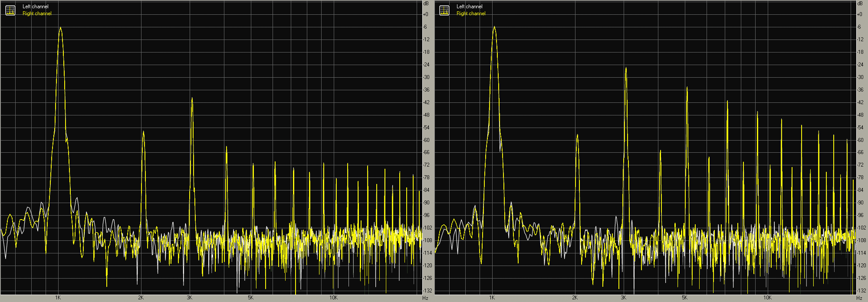Click the 2K frequency label on left graph
This screenshot has width=868, height=302.
(141, 298)
